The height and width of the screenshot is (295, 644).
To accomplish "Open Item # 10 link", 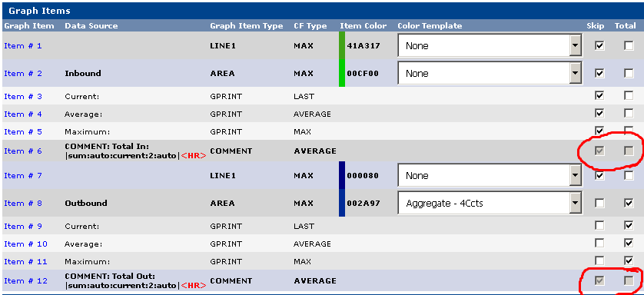I will coord(25,244).
